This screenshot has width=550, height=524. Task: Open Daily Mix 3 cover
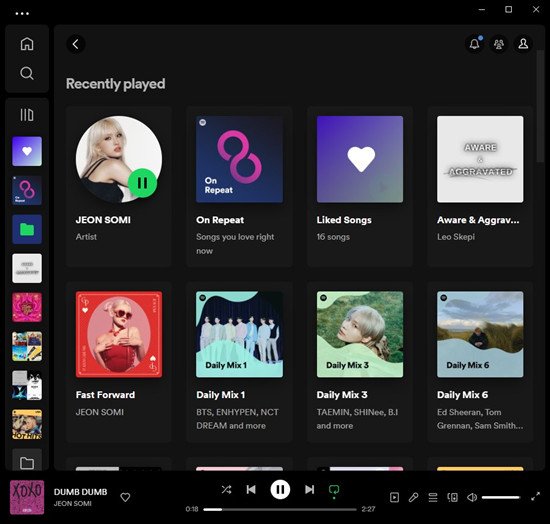pos(360,334)
